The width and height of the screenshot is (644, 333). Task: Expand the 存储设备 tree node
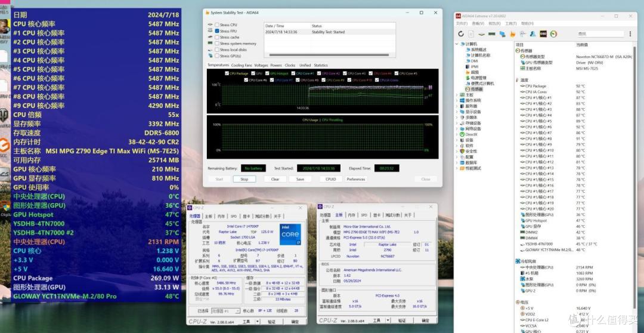457,123
